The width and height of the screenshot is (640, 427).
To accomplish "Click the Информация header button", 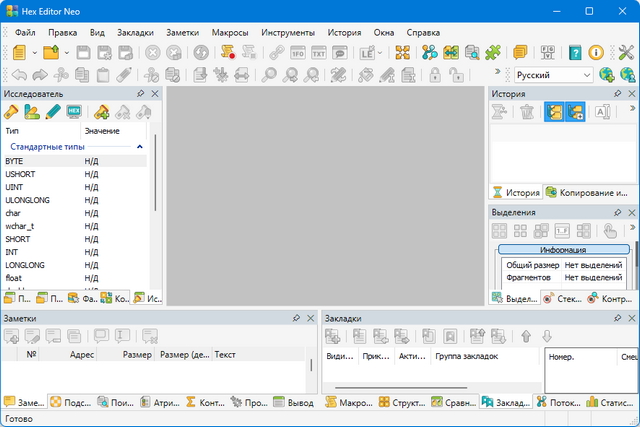I will (563, 249).
